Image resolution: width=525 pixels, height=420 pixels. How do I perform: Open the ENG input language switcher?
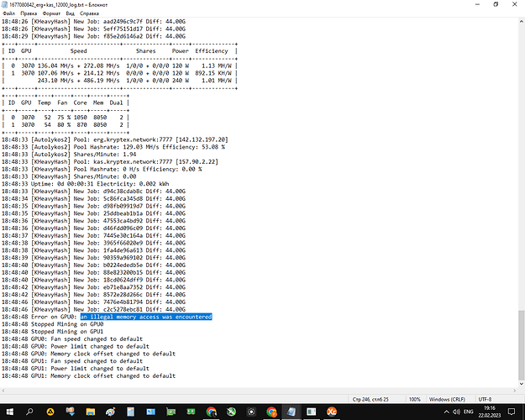tap(468, 409)
